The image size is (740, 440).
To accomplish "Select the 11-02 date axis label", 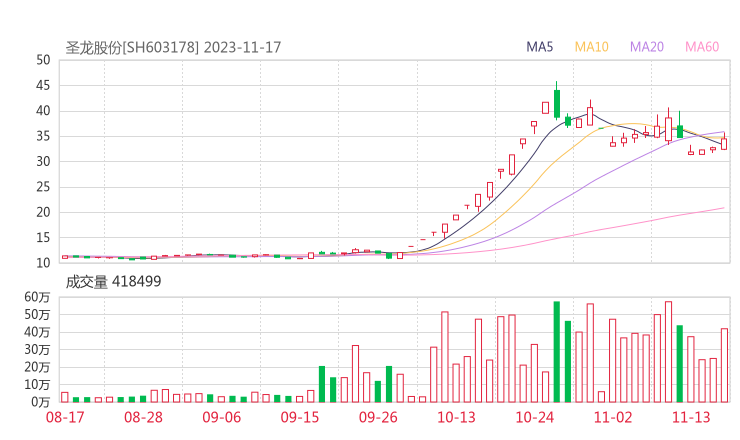I will [x=613, y=417].
